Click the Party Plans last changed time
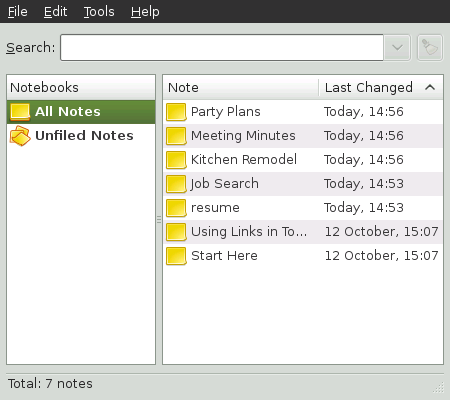 (x=364, y=112)
